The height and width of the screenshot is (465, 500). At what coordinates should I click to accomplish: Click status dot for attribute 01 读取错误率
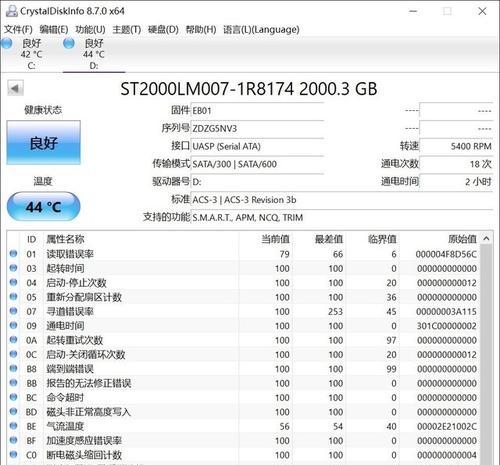click(13, 254)
